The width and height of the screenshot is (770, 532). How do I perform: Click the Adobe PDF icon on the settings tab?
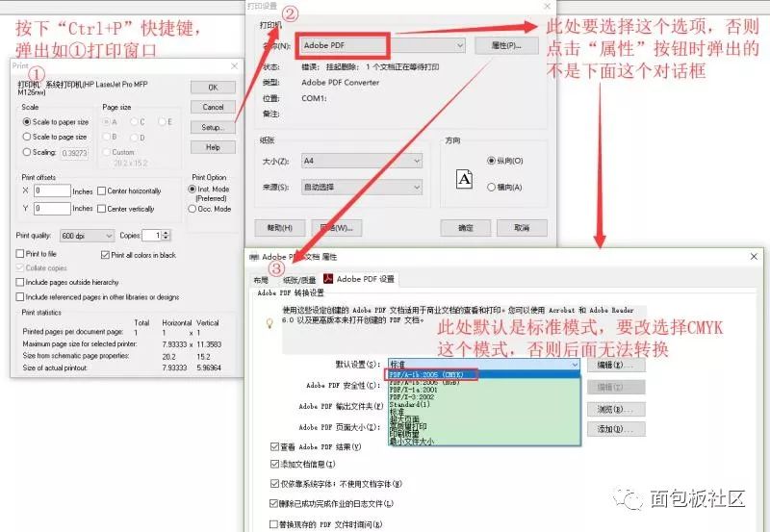pyautogui.click(x=327, y=279)
